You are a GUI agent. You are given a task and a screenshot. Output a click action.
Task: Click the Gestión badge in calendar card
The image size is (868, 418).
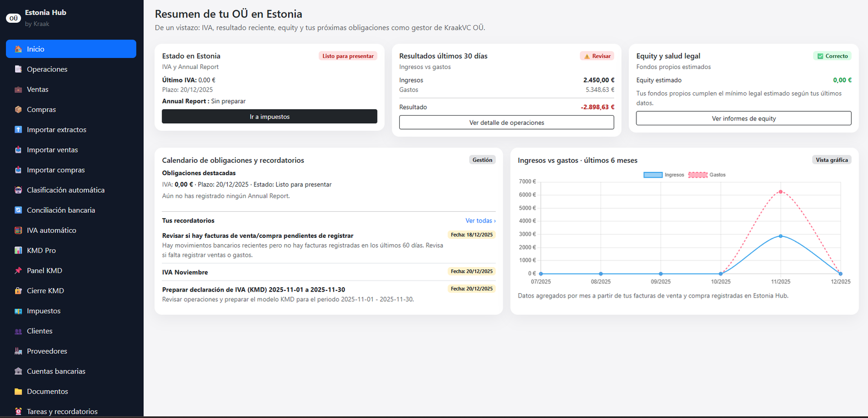[482, 160]
